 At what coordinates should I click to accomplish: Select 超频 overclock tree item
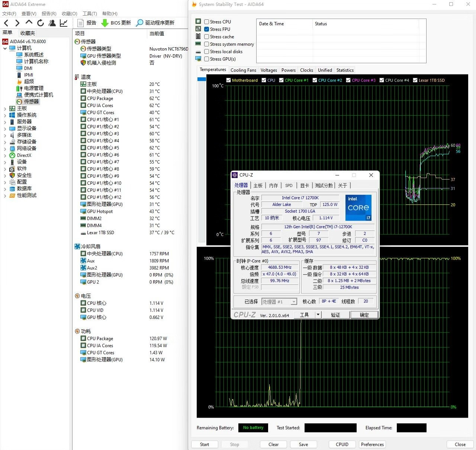(29, 81)
